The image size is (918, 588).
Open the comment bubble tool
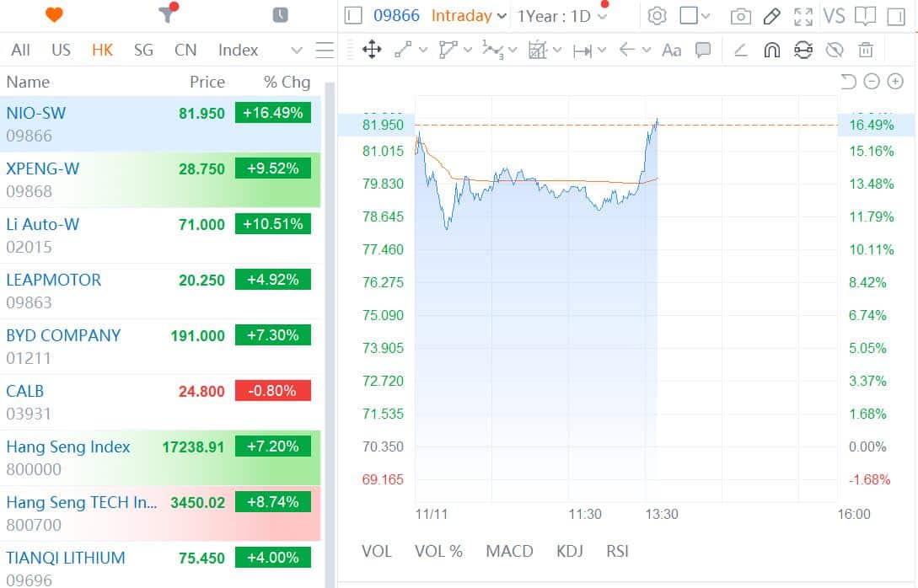pyautogui.click(x=704, y=51)
